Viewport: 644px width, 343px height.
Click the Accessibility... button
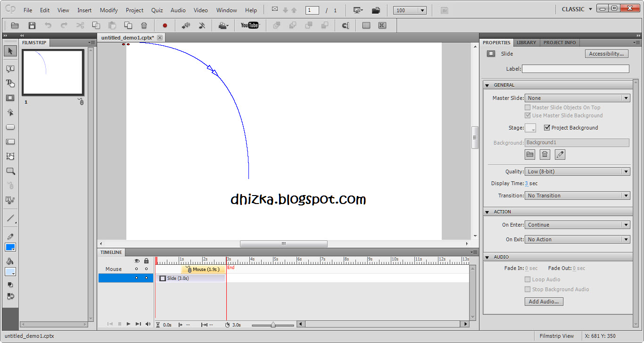[x=607, y=54]
